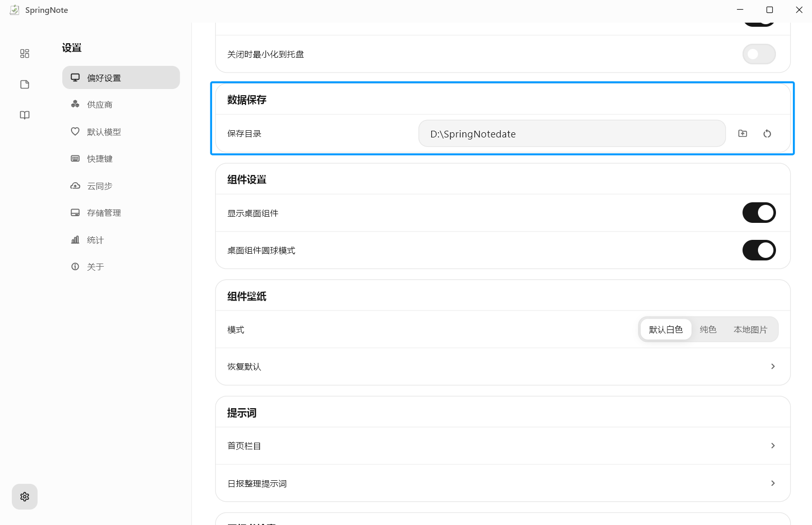Screen dimensions: 812x525
Task: Open 供应商 settings section
Action: tap(121, 104)
